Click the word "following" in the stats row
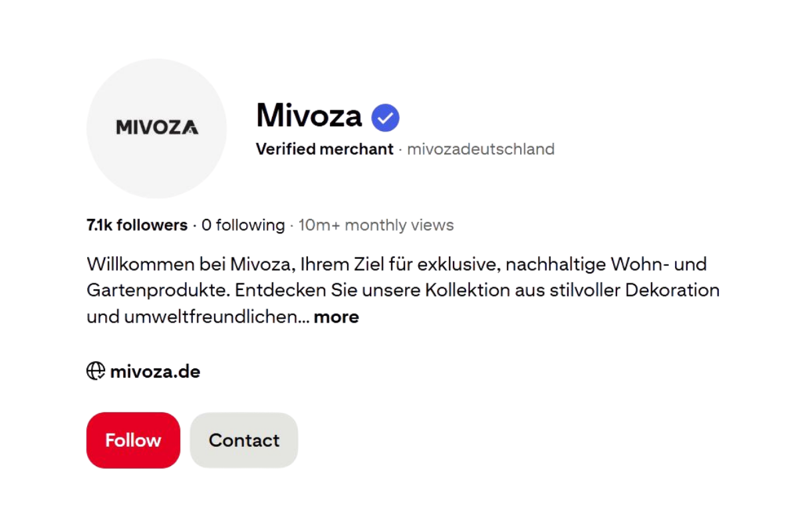Viewport: 798px width, 532px height. coord(250,225)
